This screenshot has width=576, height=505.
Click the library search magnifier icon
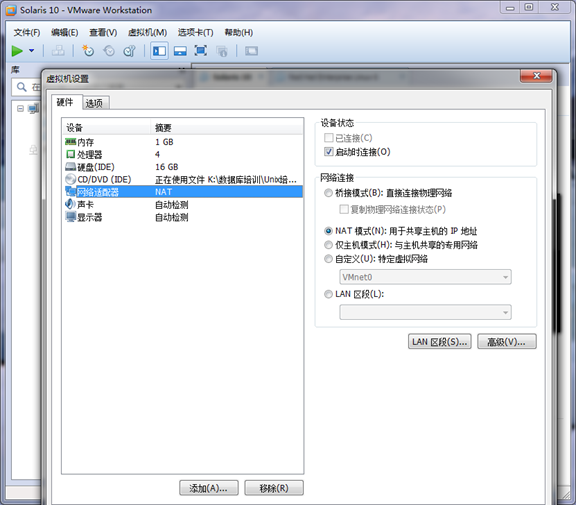point(22,87)
